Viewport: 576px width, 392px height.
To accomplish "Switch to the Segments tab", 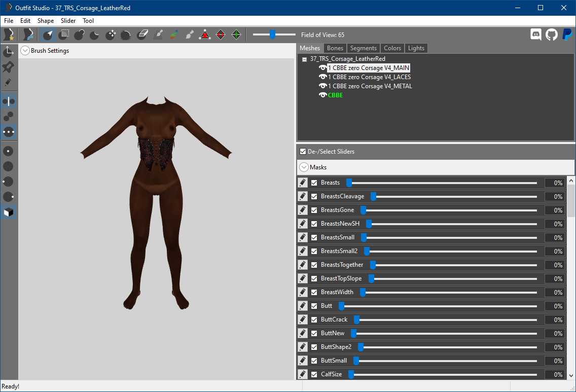I will (364, 48).
